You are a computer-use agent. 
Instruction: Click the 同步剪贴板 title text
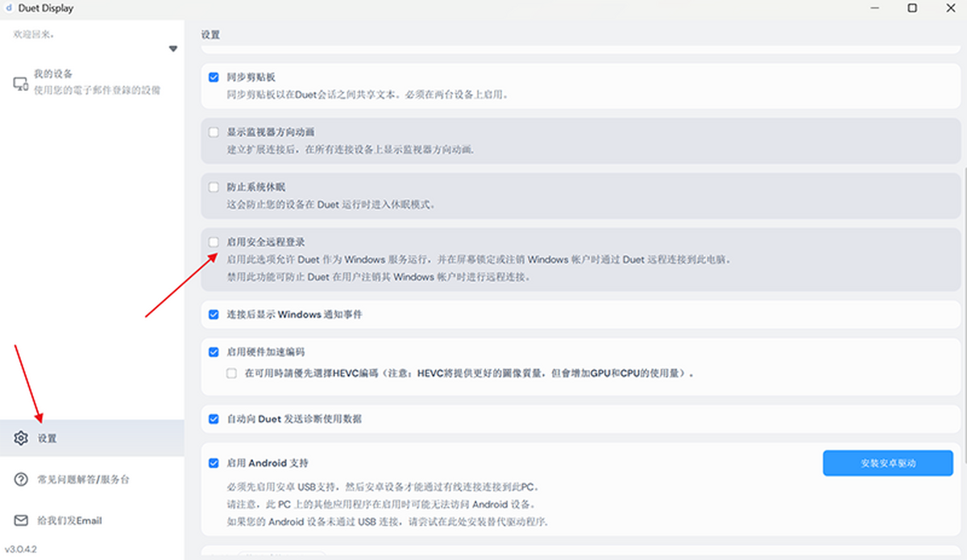[x=251, y=77]
